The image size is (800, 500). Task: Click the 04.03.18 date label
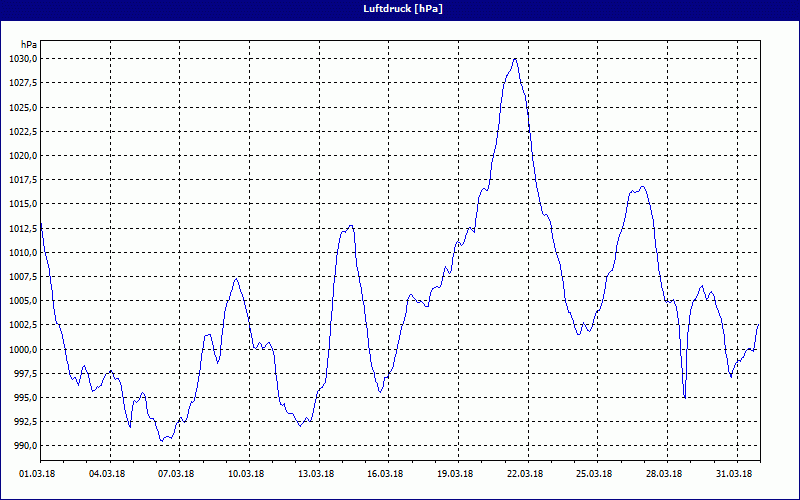tap(107, 474)
